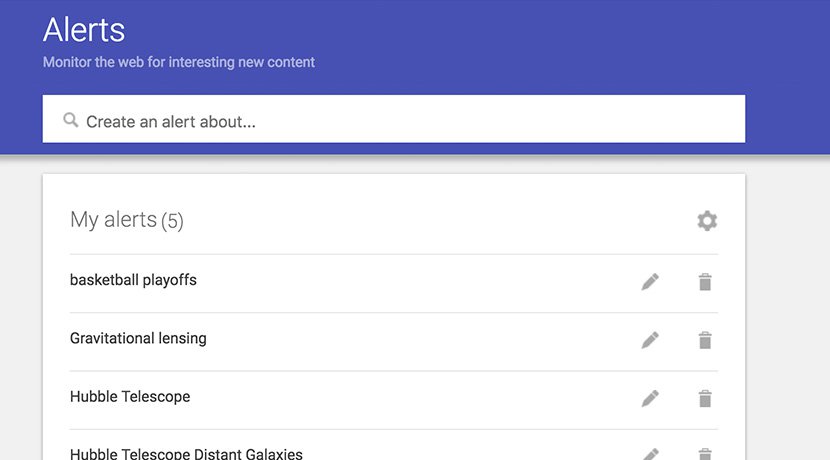
Task: Click the pencil icon for Hubble Telescope
Action: [x=650, y=398]
